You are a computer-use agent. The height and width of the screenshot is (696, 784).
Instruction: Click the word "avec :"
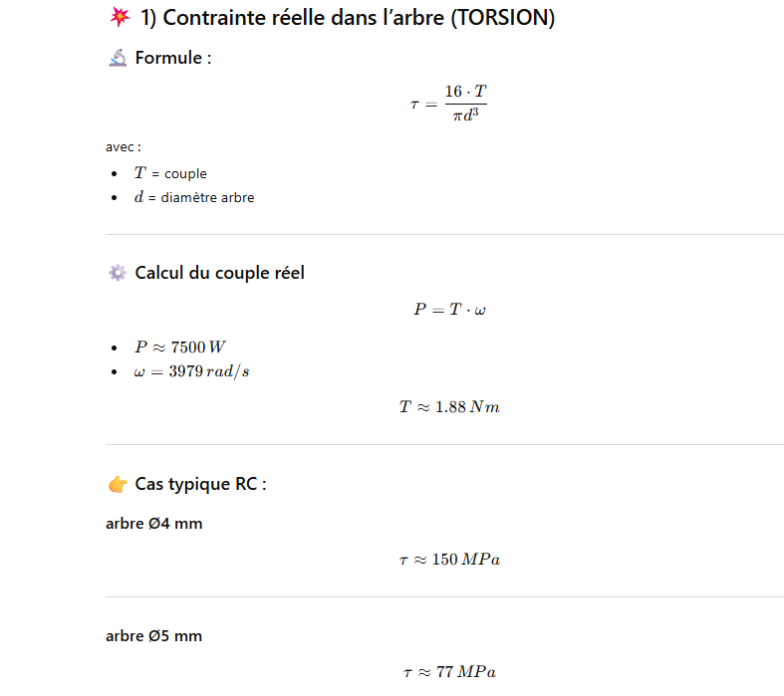click(x=124, y=146)
